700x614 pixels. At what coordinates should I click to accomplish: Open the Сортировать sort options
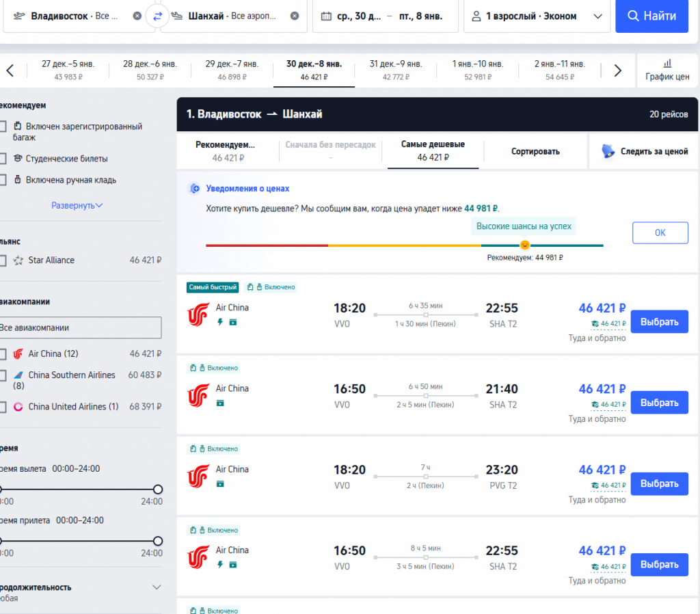535,151
